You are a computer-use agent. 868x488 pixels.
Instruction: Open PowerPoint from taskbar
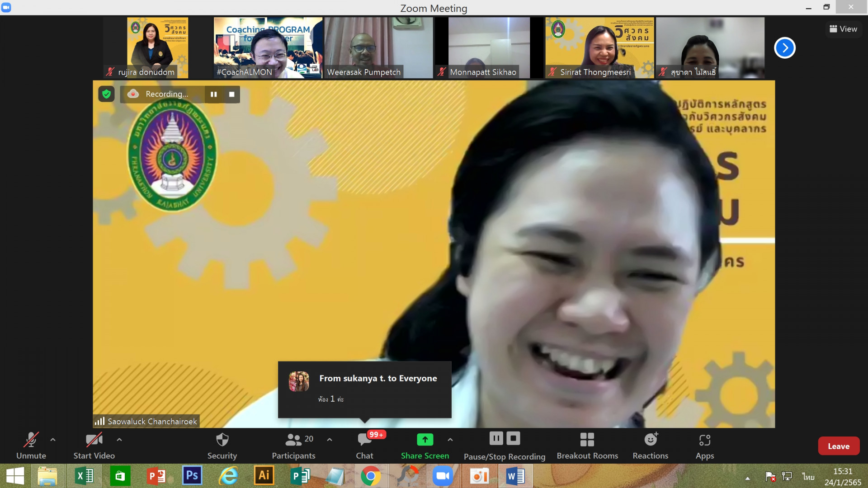click(156, 476)
